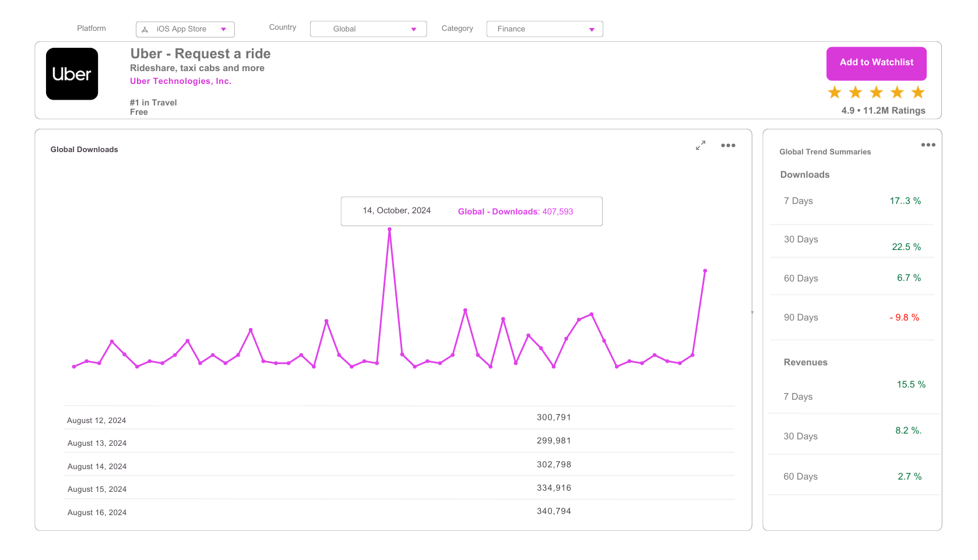Screen dimensions: 978x560
Task: Select the August 14, 2024 row
Action: [x=399, y=464]
